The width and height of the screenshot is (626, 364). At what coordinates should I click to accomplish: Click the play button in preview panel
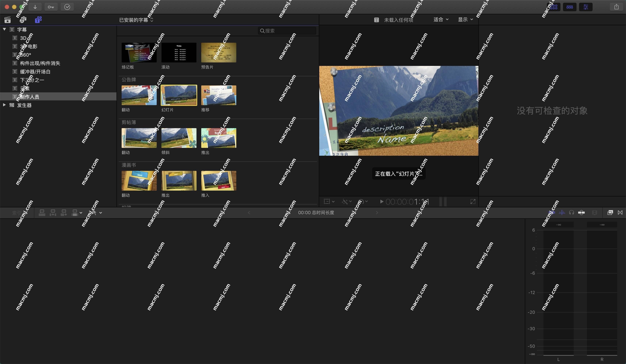380,201
